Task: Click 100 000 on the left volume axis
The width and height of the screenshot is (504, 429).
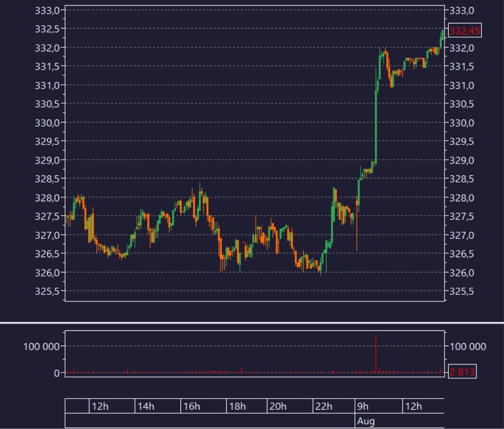Action: (x=42, y=347)
